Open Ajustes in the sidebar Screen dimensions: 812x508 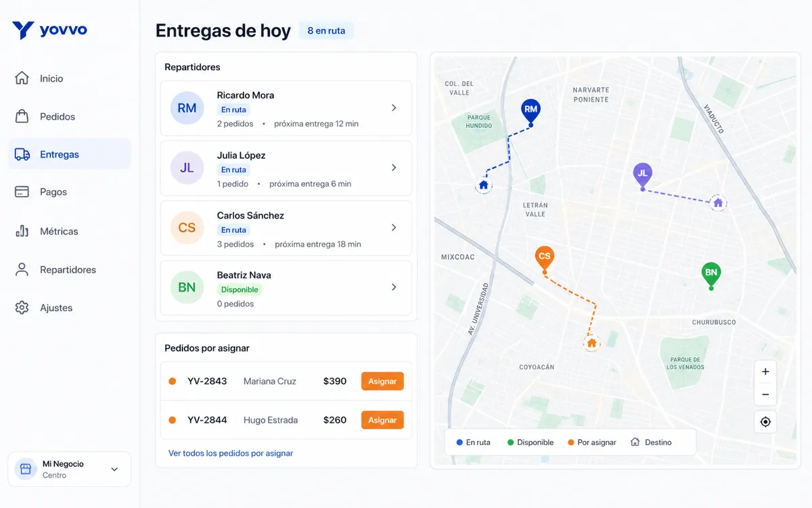(69, 308)
